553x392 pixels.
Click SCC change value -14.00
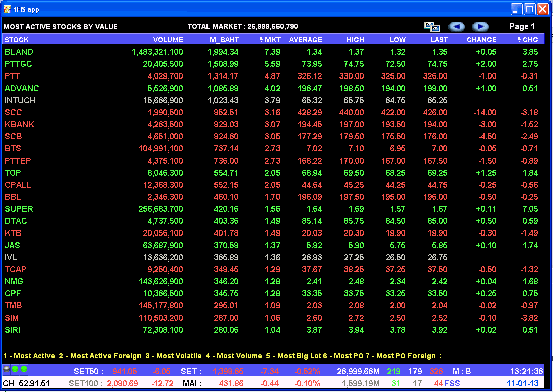[x=485, y=112]
